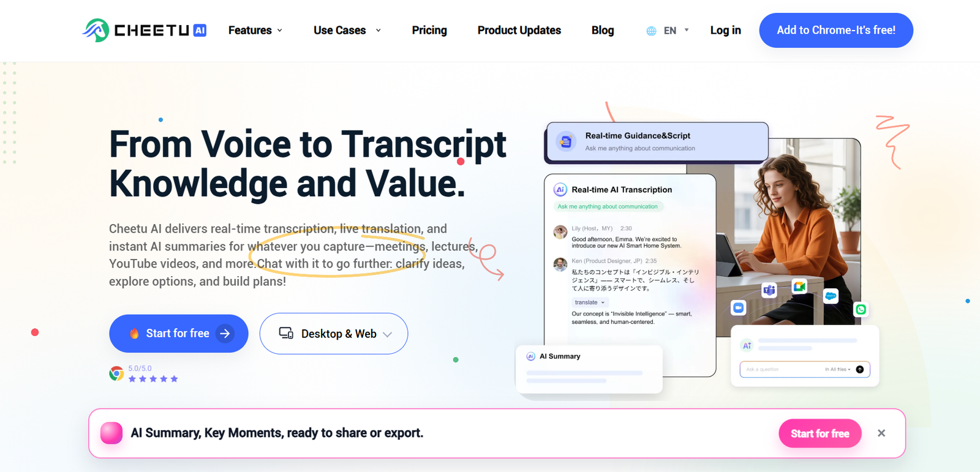This screenshot has height=472, width=980.
Task: Click the pink square banner icon
Action: click(111, 433)
